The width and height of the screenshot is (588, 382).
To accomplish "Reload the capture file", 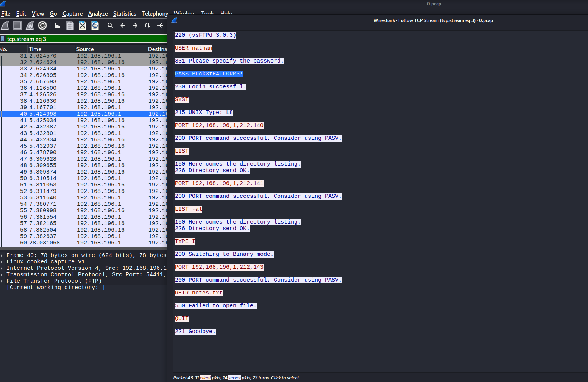I will (95, 25).
